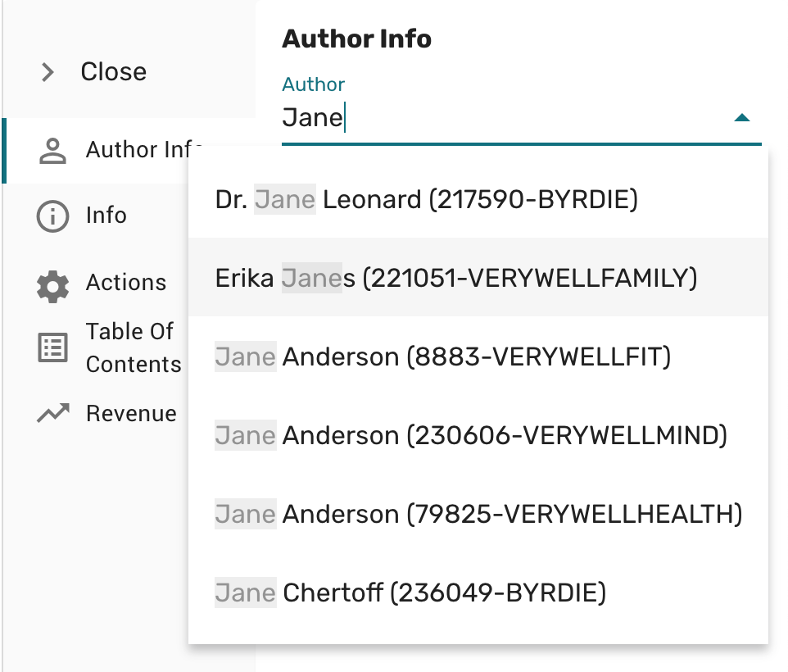This screenshot has width=788, height=672.
Task: Open the Info sidebar section
Action: (x=106, y=216)
